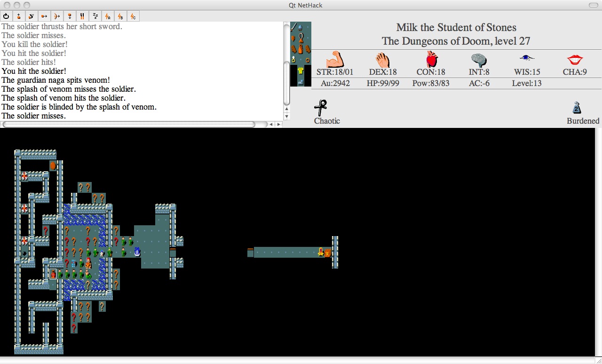The image size is (602, 364).
Task: Click the constitution heart icon
Action: [x=432, y=60]
